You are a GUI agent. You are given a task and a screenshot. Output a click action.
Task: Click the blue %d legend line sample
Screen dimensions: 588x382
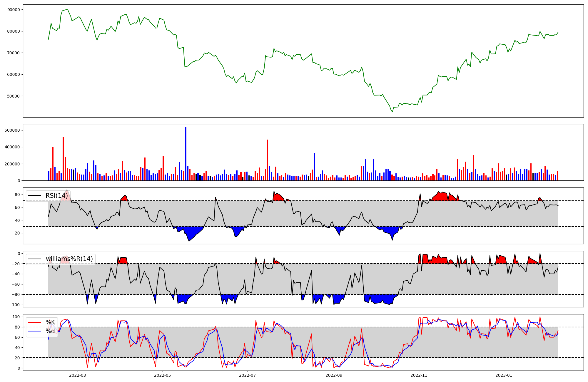pos(34,331)
